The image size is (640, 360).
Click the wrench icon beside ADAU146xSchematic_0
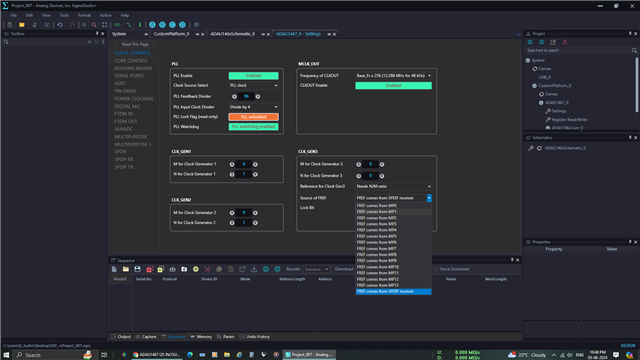click(x=531, y=148)
